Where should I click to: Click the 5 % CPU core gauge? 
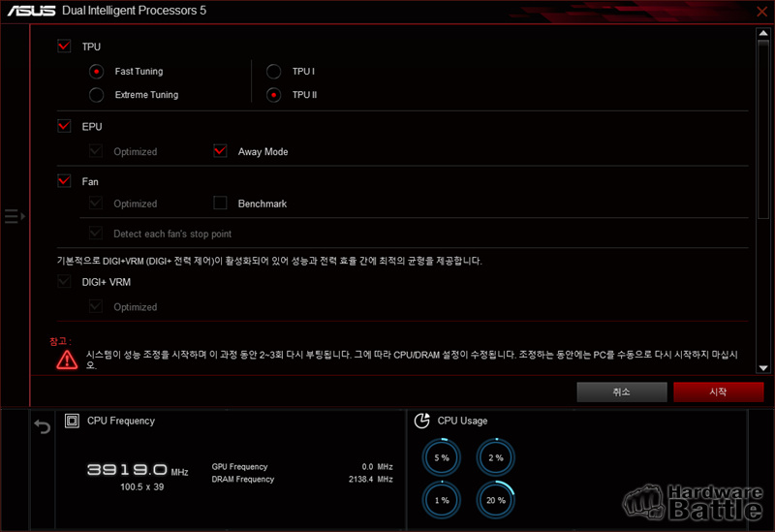442,457
